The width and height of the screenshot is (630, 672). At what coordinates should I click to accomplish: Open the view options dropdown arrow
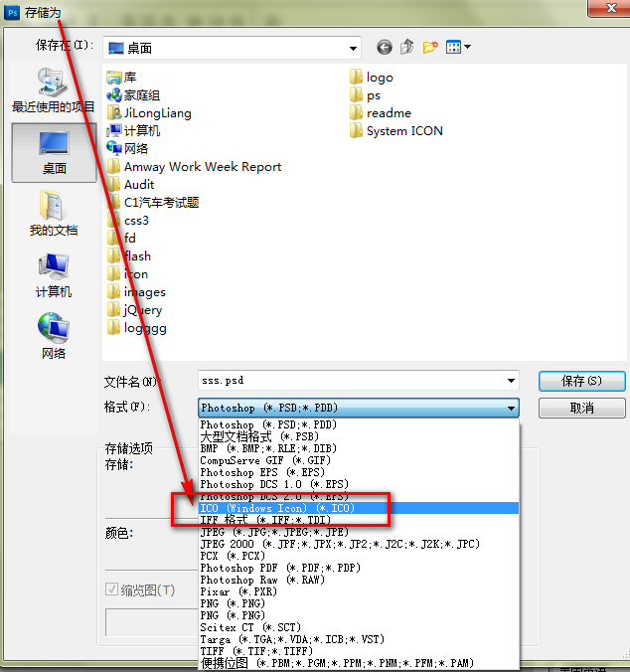(x=467, y=47)
